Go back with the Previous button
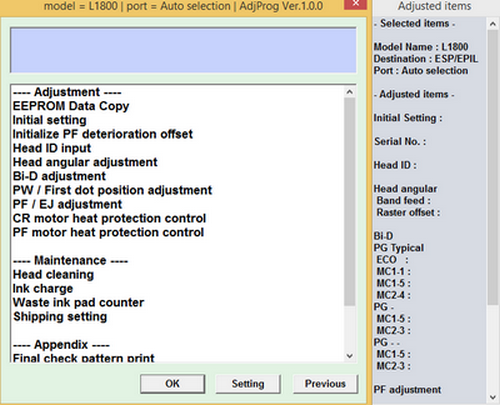The width and height of the screenshot is (500, 405). (325, 384)
